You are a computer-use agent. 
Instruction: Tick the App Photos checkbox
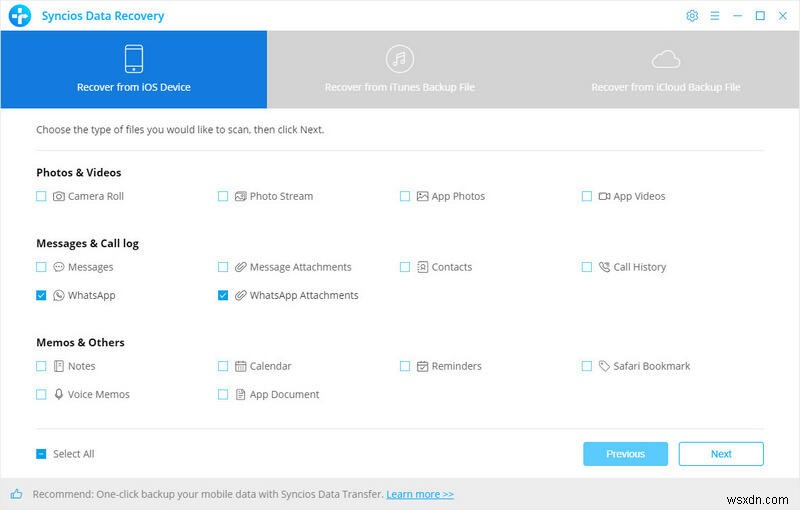click(405, 196)
